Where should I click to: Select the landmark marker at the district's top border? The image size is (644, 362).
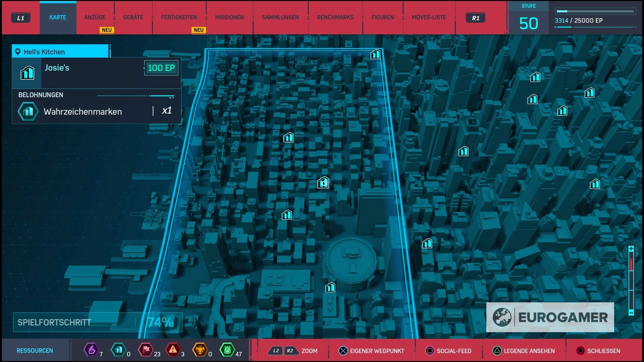[375, 54]
